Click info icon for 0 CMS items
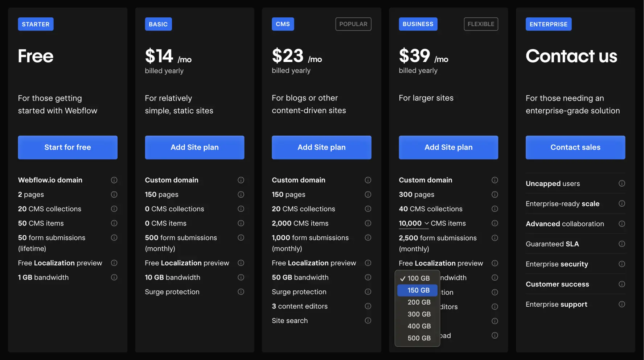Viewport: 644px width, 360px height. point(241,223)
